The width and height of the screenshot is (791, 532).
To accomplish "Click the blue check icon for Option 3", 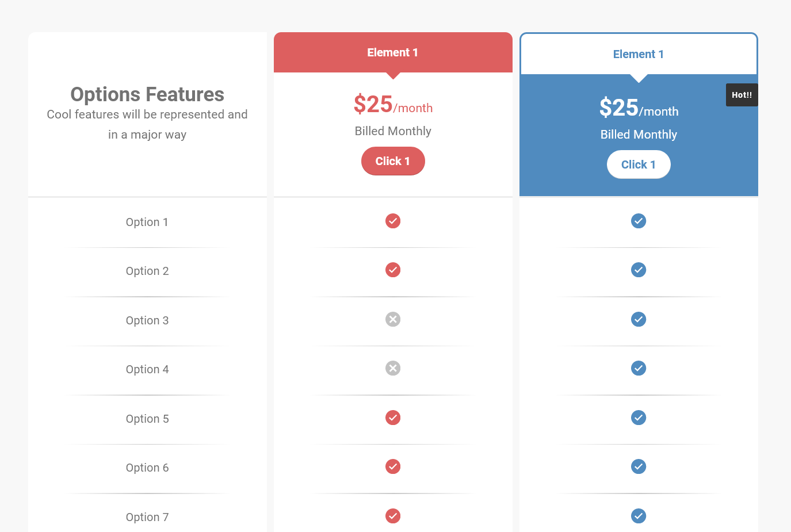I will pyautogui.click(x=639, y=319).
